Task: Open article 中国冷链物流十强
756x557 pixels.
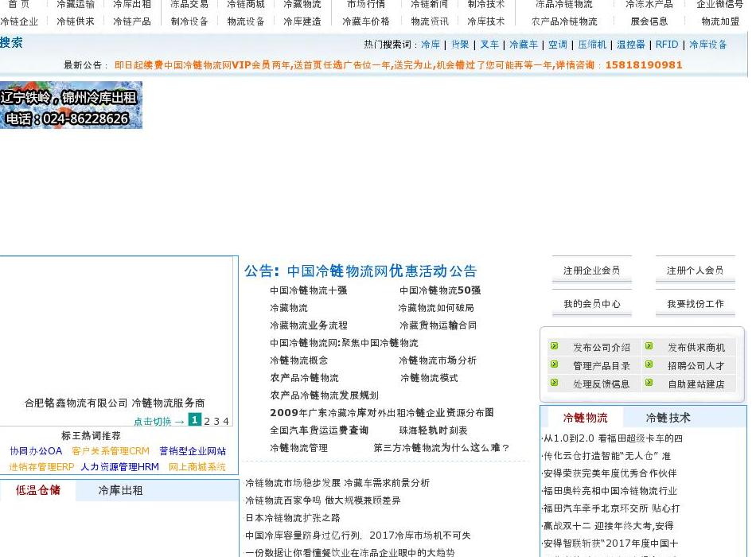Action: tap(309, 290)
